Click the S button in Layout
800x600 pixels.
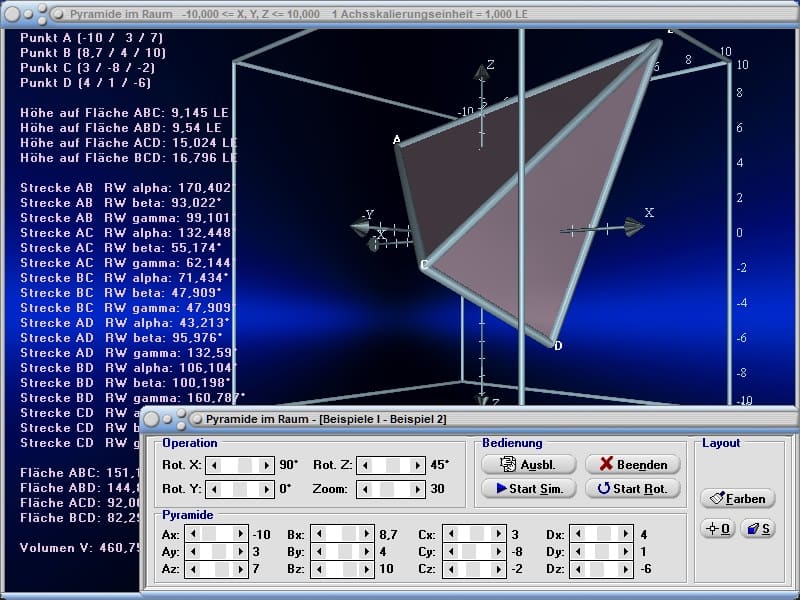click(x=758, y=529)
